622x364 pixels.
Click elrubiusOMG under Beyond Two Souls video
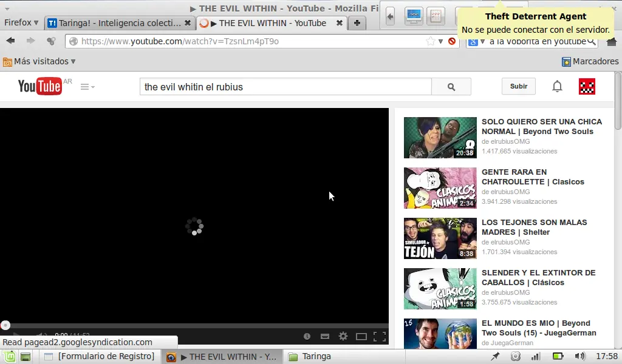click(510, 141)
